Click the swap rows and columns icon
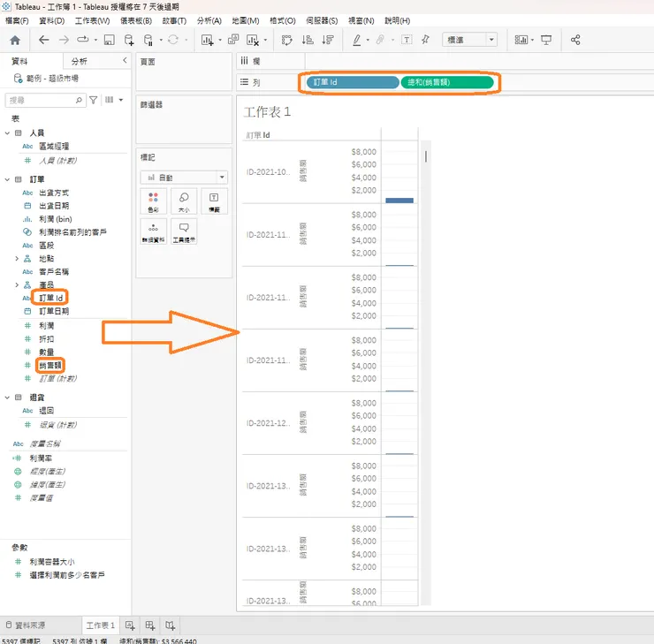This screenshot has height=644, width=654. [x=286, y=40]
